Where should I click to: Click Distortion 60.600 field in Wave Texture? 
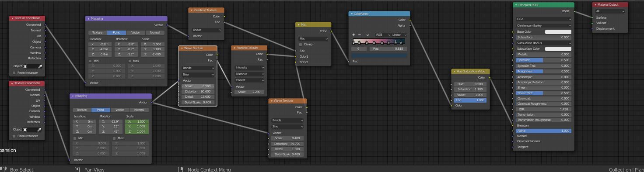click(199, 92)
